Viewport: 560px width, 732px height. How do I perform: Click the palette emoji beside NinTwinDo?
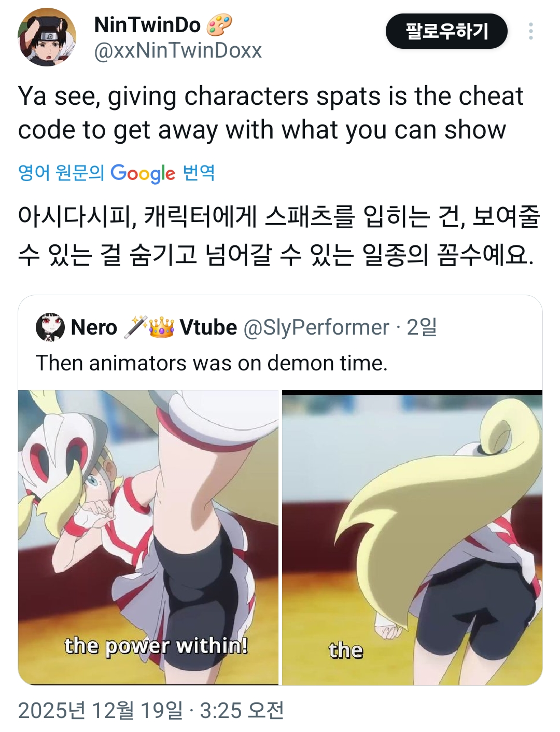(x=219, y=25)
